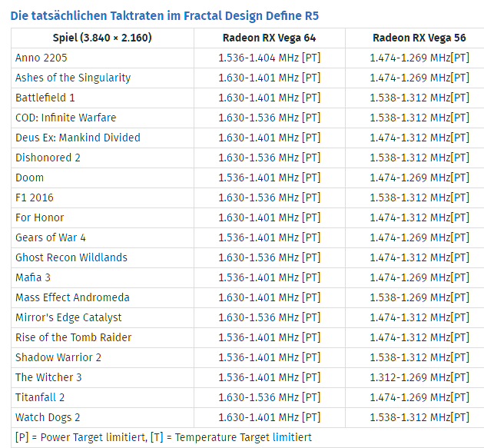Click Vega 64 clock value for Watch Dogs 2
This screenshot has width=484, height=448.
tap(269, 417)
